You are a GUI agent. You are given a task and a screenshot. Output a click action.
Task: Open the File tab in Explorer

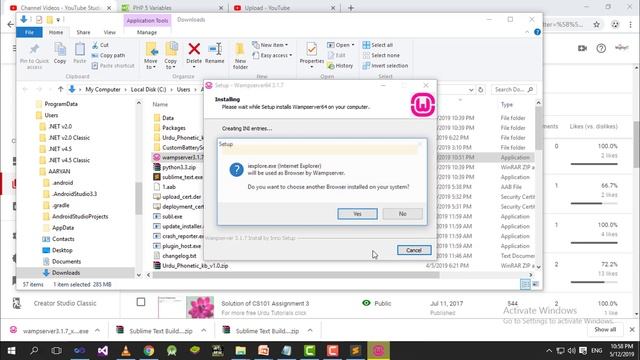click(29, 32)
